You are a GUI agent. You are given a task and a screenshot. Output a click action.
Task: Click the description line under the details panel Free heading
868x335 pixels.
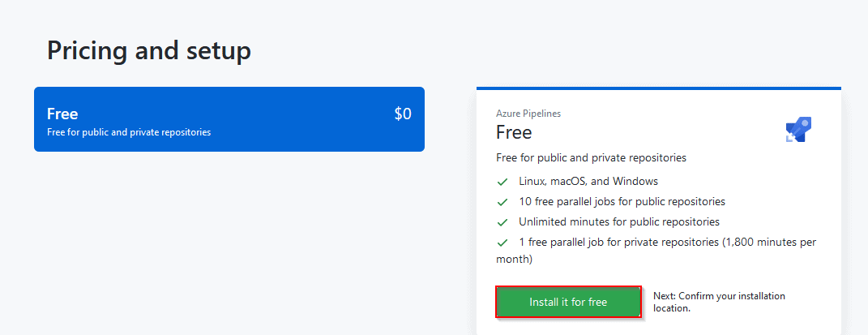pyautogui.click(x=591, y=157)
